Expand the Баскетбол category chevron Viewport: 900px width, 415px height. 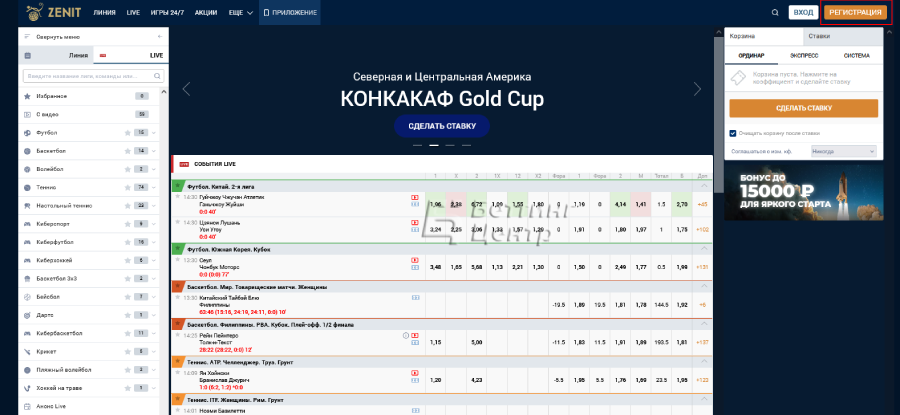pyautogui.click(x=154, y=151)
